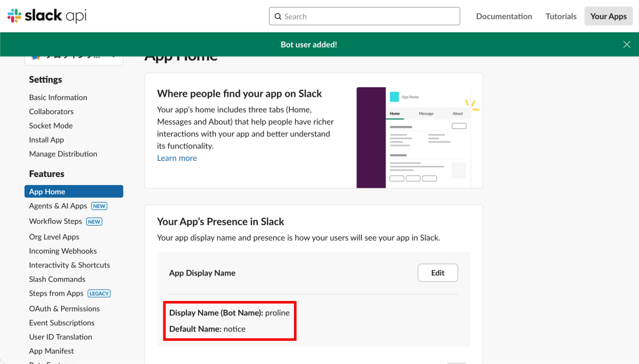This screenshot has width=639, height=364.
Task: Navigate to Collaborators page
Action: [x=51, y=112]
